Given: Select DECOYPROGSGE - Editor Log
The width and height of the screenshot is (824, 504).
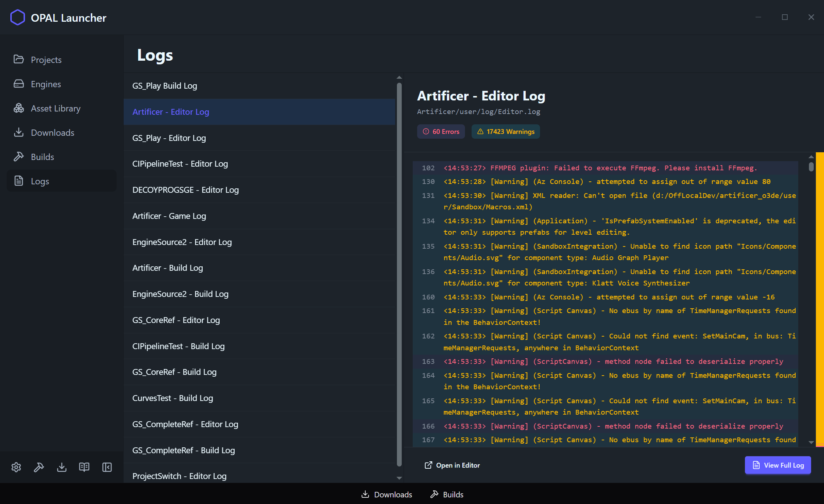Looking at the screenshot, I should tap(259, 190).
